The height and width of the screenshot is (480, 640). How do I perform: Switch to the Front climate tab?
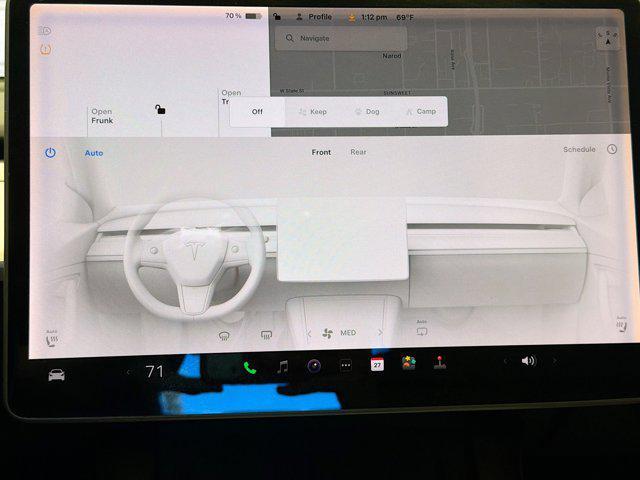tap(321, 152)
